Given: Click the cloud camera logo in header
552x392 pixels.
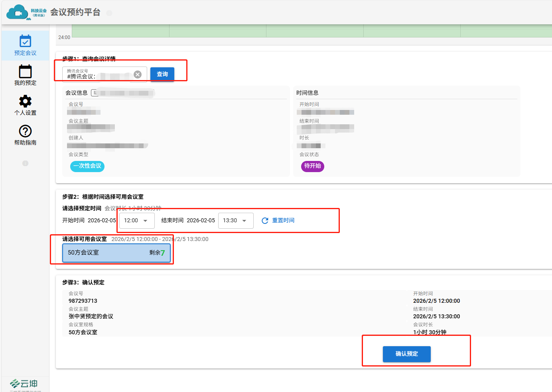Looking at the screenshot, I should [x=18, y=12].
